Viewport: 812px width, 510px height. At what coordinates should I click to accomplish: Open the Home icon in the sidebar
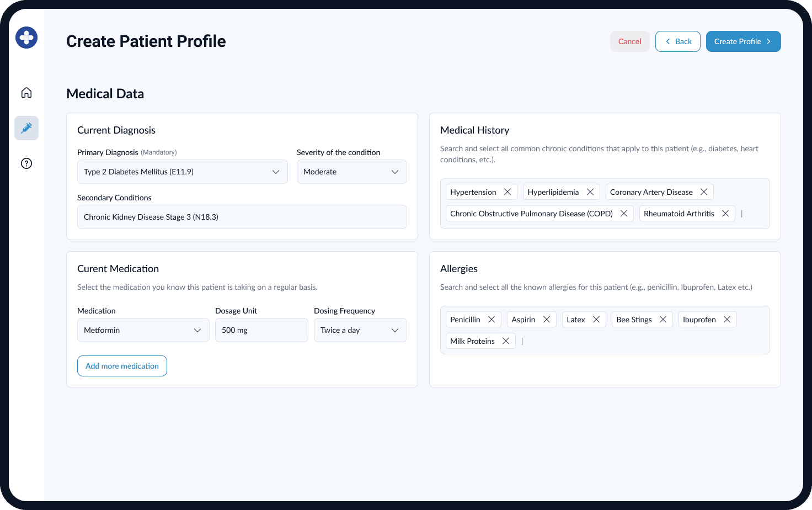pyautogui.click(x=26, y=92)
